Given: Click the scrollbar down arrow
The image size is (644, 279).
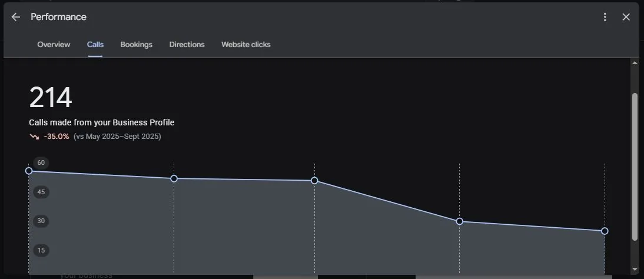Looking at the screenshot, I should pyautogui.click(x=635, y=270).
